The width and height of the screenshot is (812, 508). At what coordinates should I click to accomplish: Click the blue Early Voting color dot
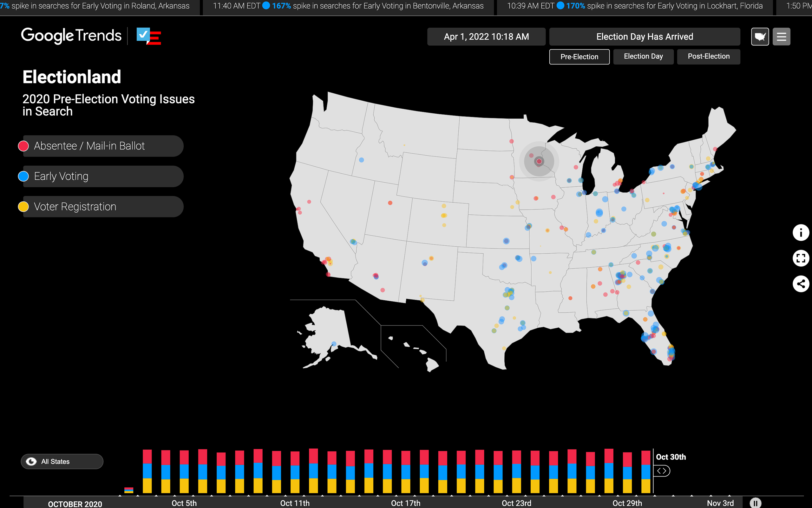click(x=23, y=176)
